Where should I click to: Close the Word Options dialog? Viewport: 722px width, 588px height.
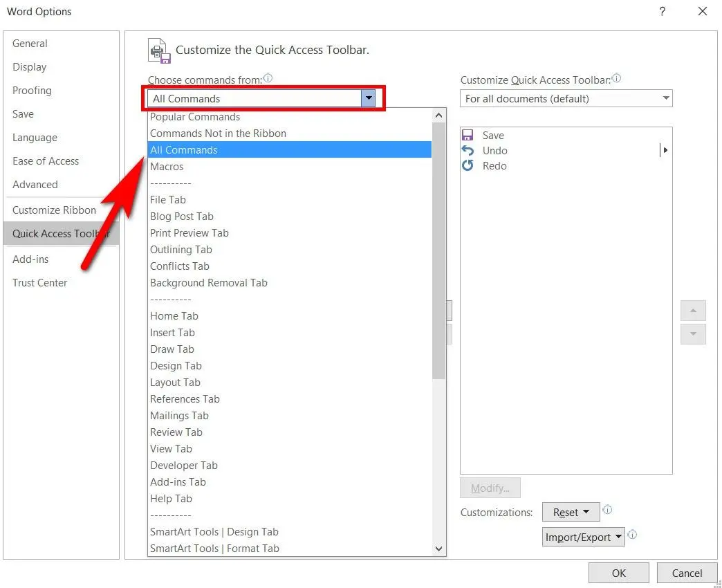click(702, 11)
